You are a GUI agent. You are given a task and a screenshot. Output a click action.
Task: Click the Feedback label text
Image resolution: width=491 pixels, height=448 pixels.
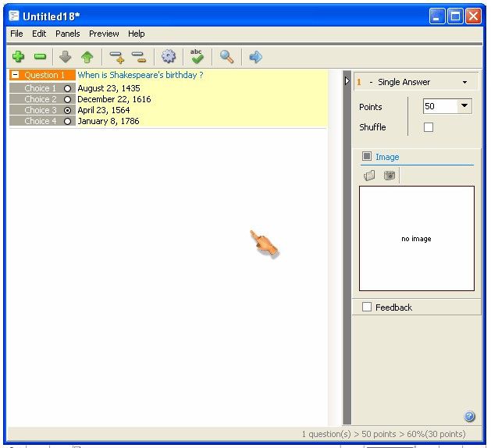[x=394, y=308]
